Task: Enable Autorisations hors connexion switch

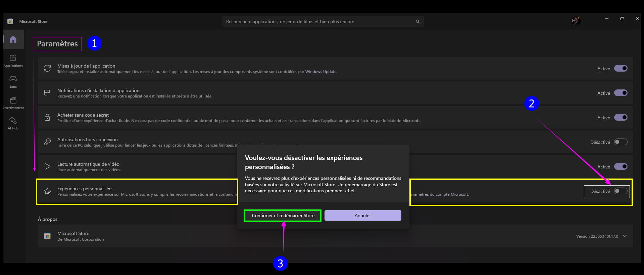Action: 621,142
